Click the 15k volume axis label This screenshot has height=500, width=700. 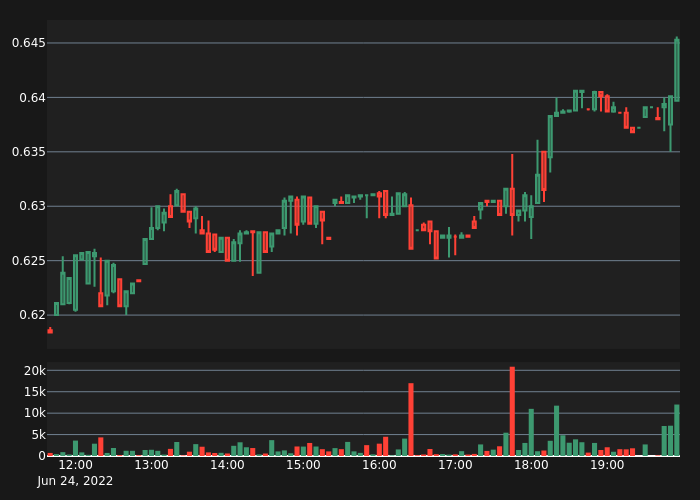[35, 392]
